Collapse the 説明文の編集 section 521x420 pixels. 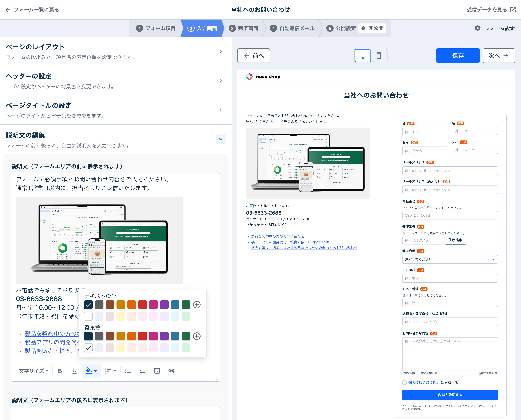click(220, 139)
